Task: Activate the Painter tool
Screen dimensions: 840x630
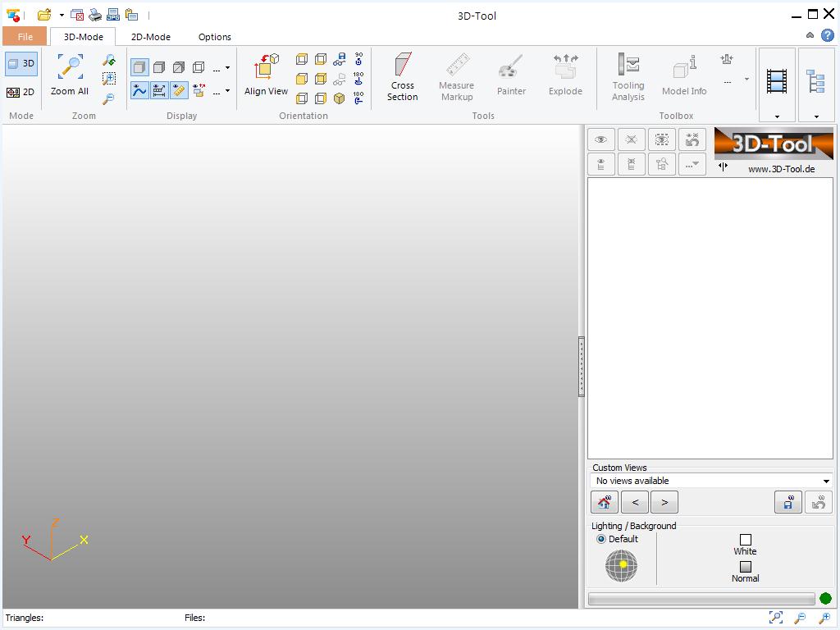Action: [x=511, y=74]
